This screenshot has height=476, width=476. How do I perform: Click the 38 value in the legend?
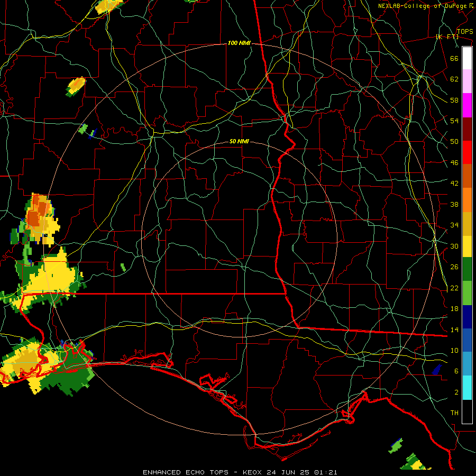coord(454,204)
